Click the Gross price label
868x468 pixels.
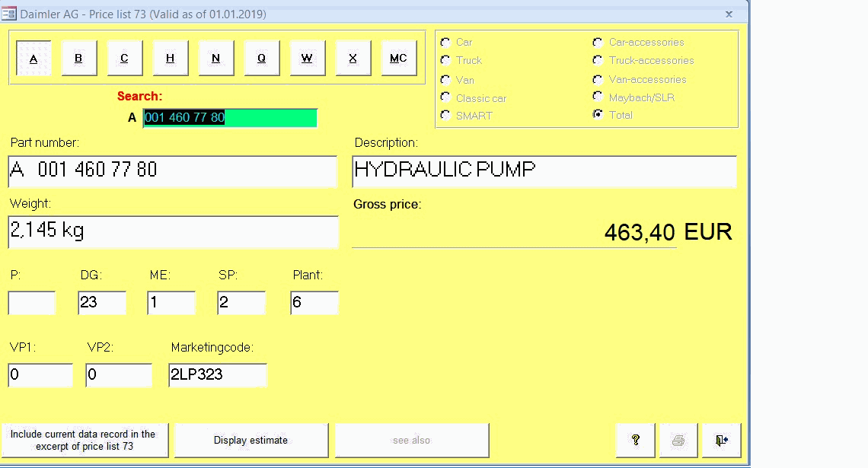point(387,204)
